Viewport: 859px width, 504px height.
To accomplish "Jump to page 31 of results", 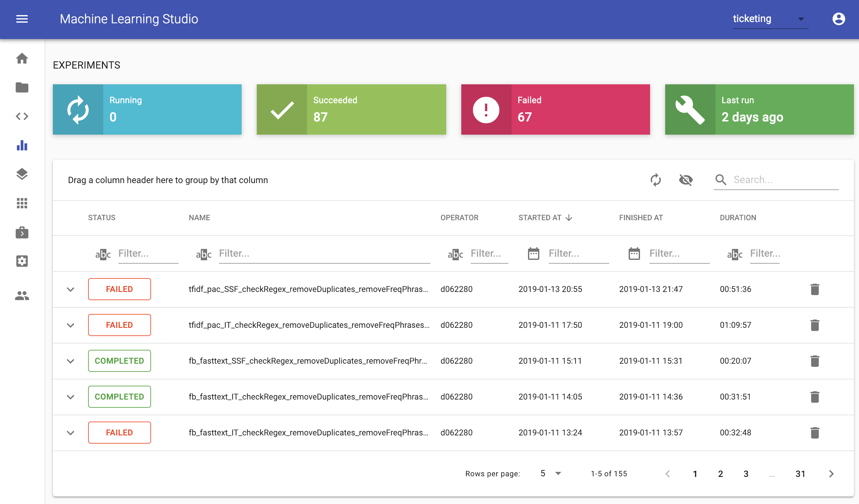I will 800,474.
